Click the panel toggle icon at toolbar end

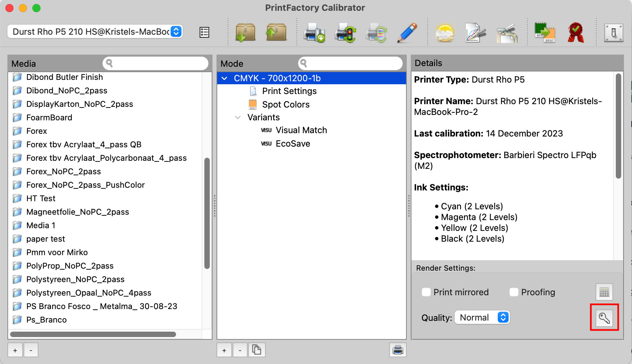613,33
